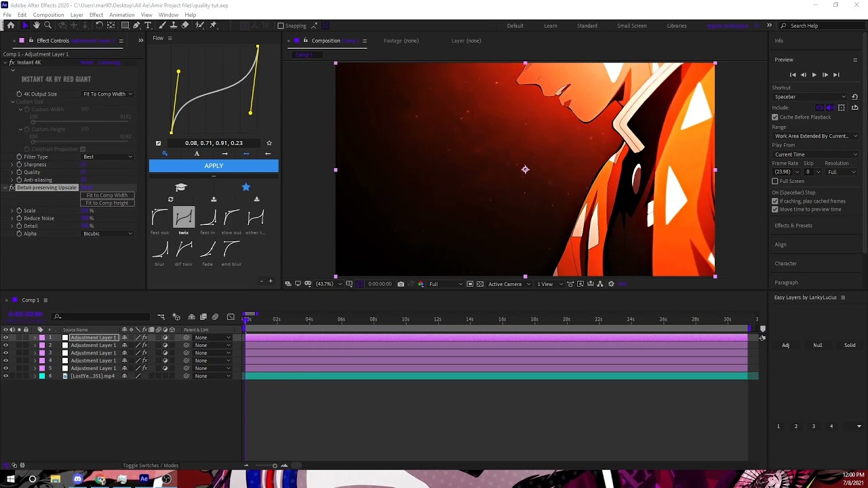This screenshot has height=488, width=868.
Task: Open the show channel color icon
Action: [x=420, y=284]
